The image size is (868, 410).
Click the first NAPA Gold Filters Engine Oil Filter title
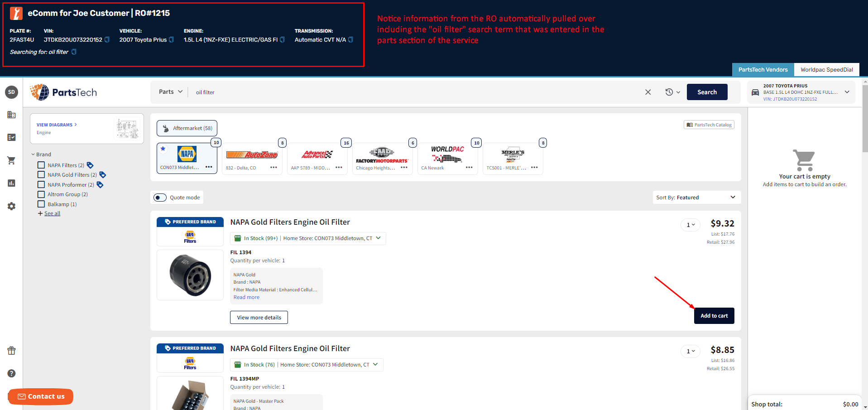tap(290, 222)
